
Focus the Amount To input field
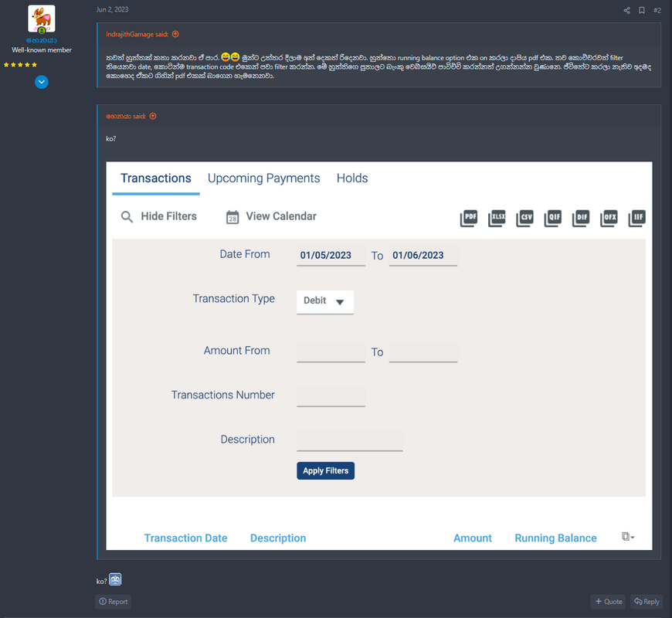[423, 351]
